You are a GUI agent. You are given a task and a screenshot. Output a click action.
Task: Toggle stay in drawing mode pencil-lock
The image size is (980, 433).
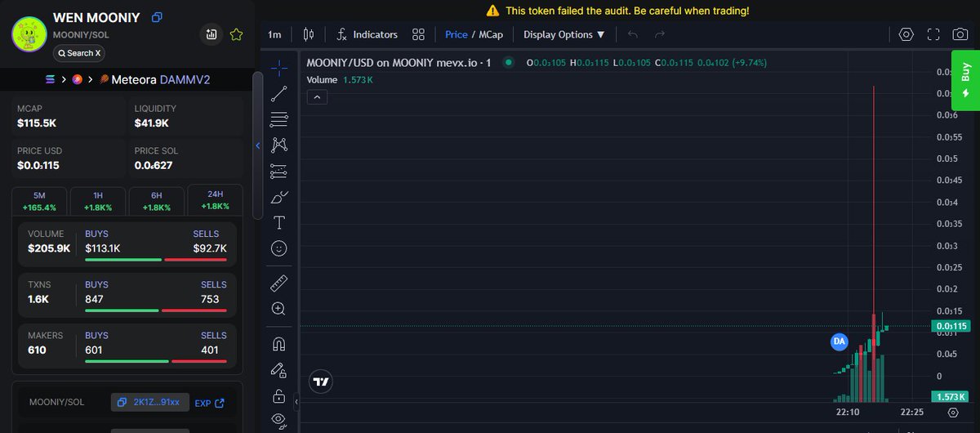pyautogui.click(x=279, y=370)
